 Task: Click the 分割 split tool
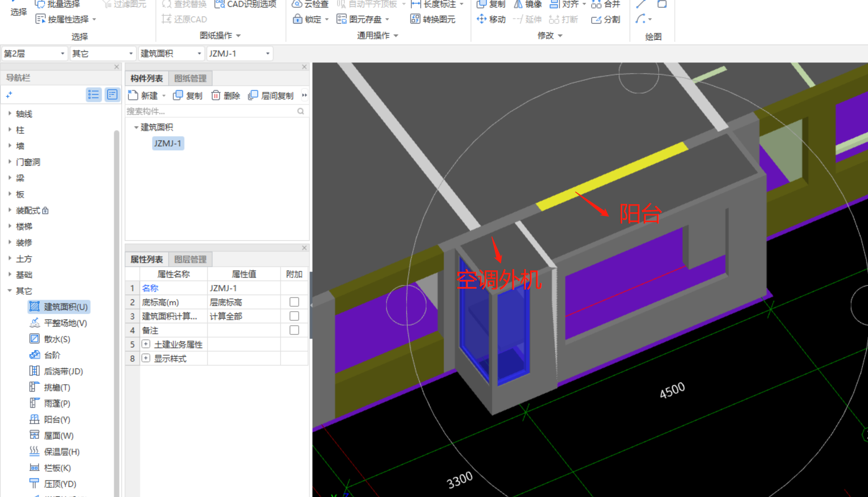pos(606,19)
